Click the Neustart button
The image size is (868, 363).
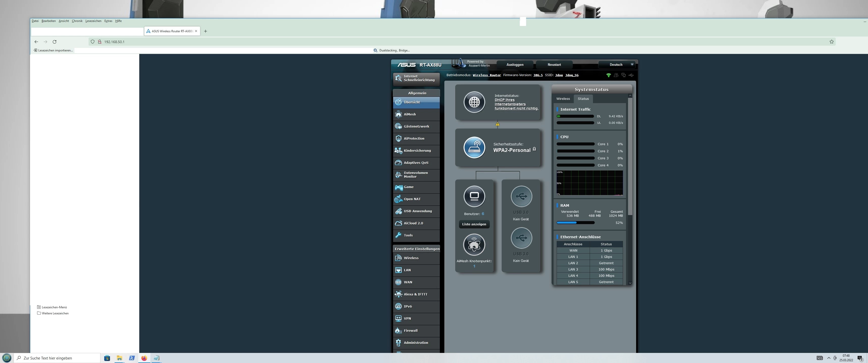coord(554,65)
